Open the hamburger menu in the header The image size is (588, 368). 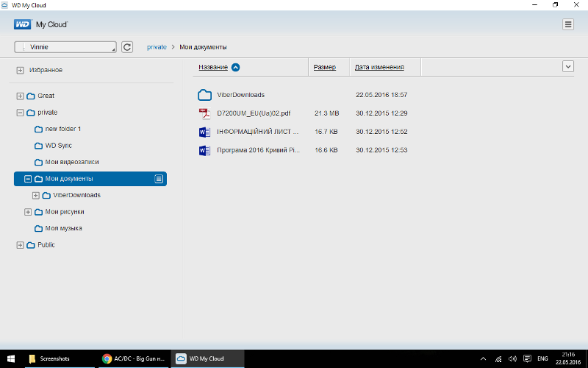(567, 24)
